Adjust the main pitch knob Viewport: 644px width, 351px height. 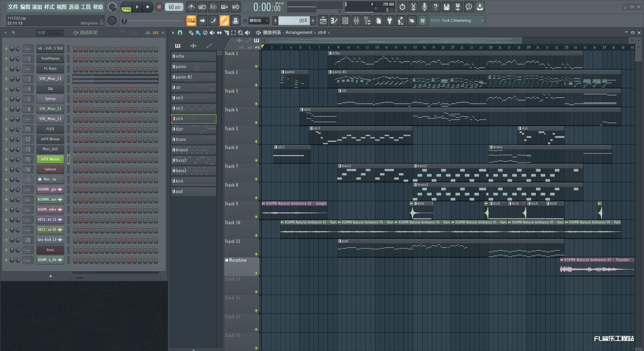(112, 21)
